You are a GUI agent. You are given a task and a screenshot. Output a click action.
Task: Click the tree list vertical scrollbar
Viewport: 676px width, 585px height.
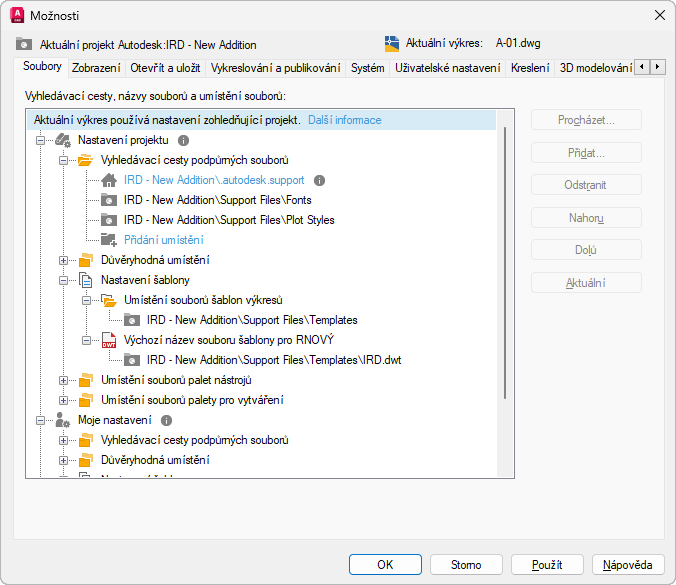[507, 260]
